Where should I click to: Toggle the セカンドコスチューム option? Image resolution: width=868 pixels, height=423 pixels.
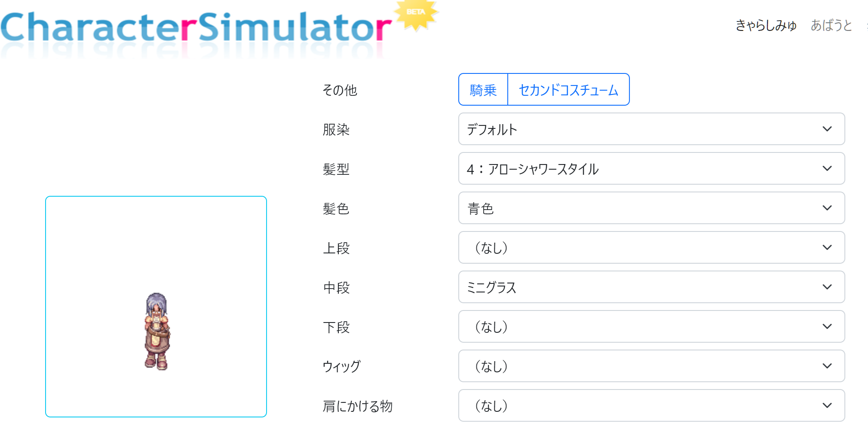coord(568,90)
